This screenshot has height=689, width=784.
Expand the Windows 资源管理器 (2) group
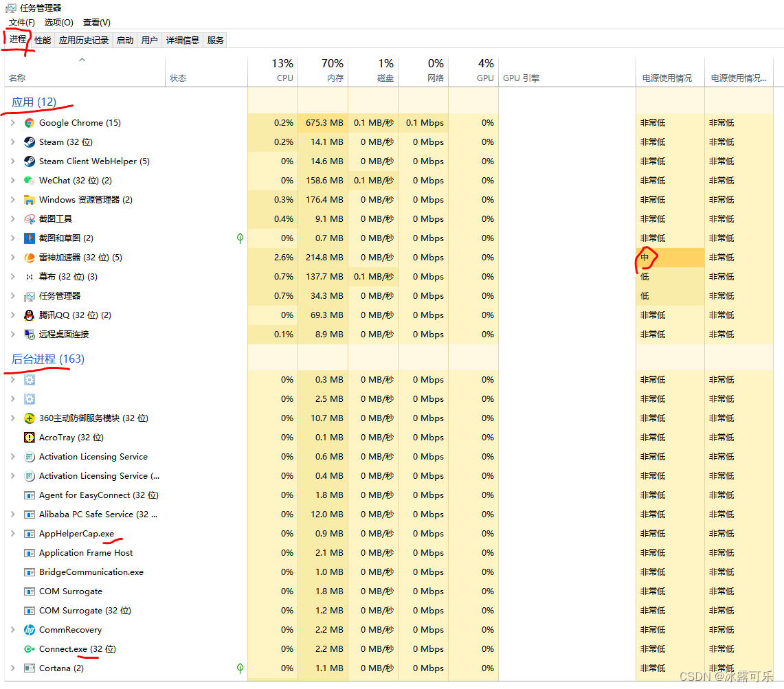pyautogui.click(x=13, y=200)
